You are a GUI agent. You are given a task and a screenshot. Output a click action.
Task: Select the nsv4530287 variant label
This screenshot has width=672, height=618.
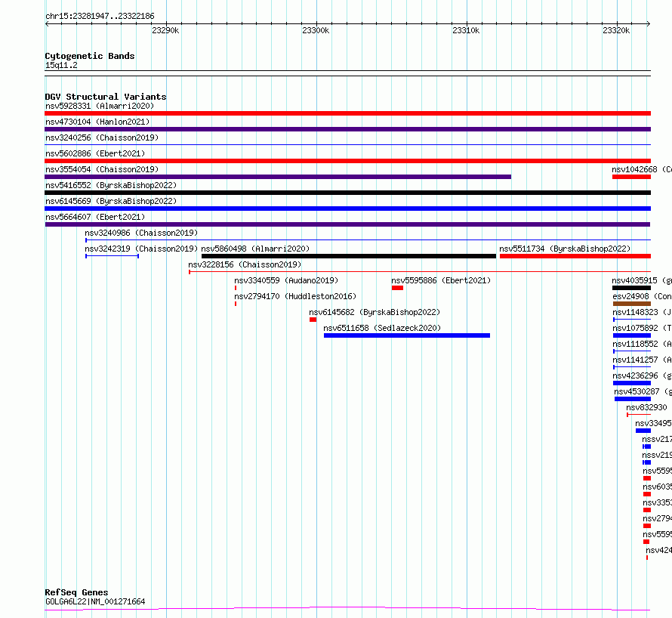643,391
